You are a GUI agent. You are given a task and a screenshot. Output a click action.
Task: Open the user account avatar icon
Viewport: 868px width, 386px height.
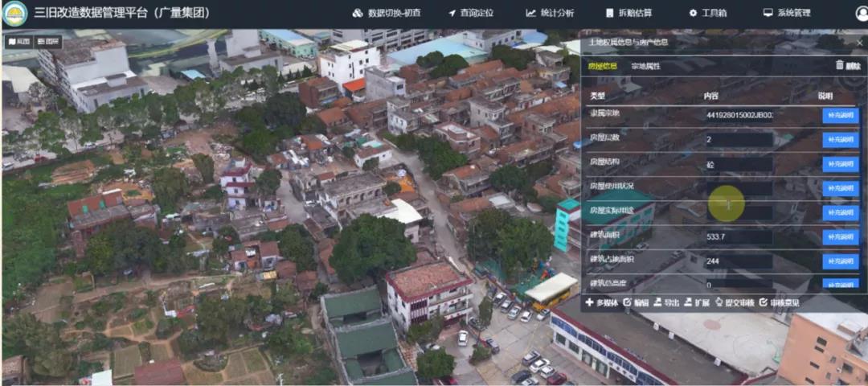[861, 14]
